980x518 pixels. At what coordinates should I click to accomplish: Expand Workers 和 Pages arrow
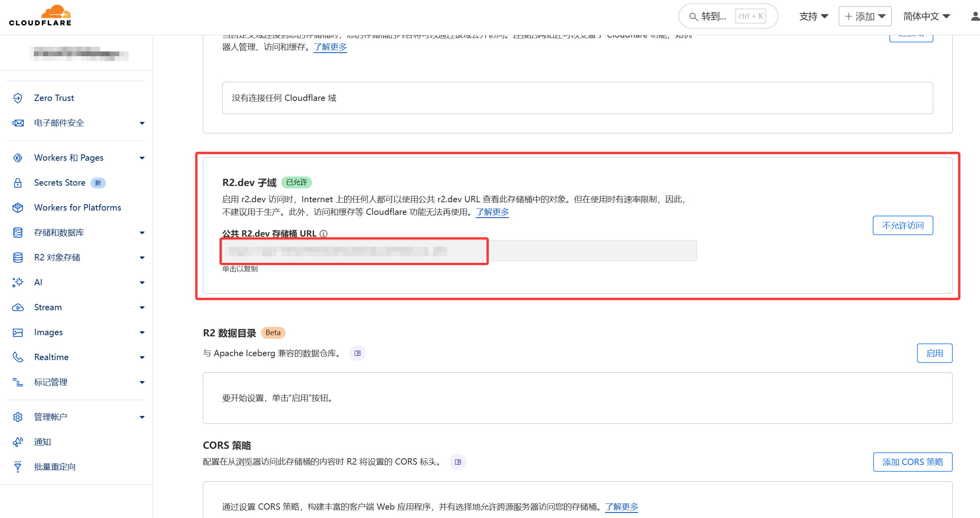click(x=142, y=158)
